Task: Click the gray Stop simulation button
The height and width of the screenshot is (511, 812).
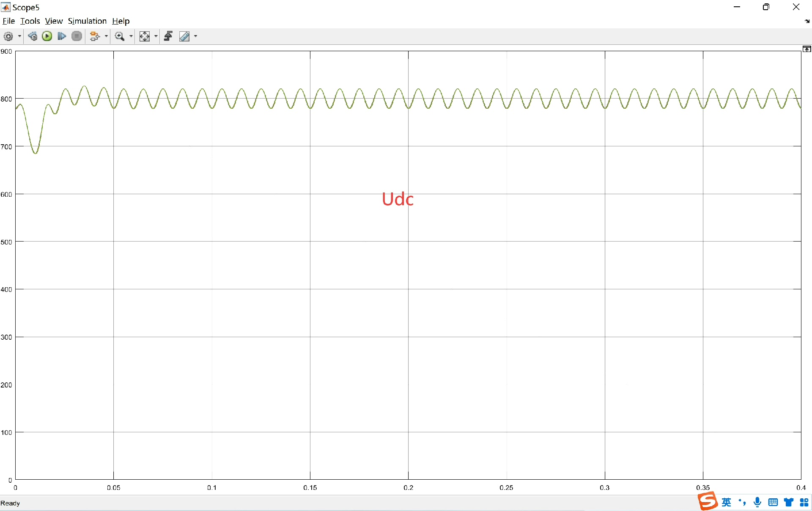Action: [x=77, y=36]
